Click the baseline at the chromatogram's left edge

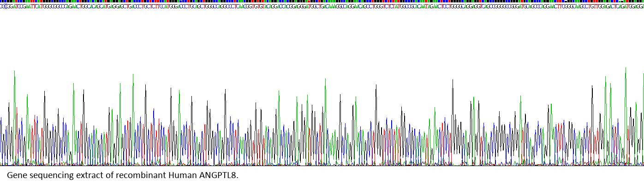pos(1,165)
